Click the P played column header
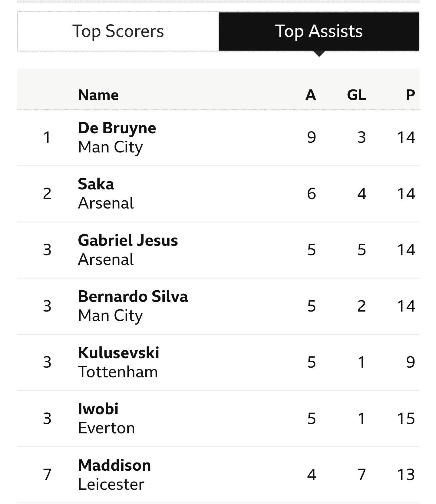 tap(410, 95)
